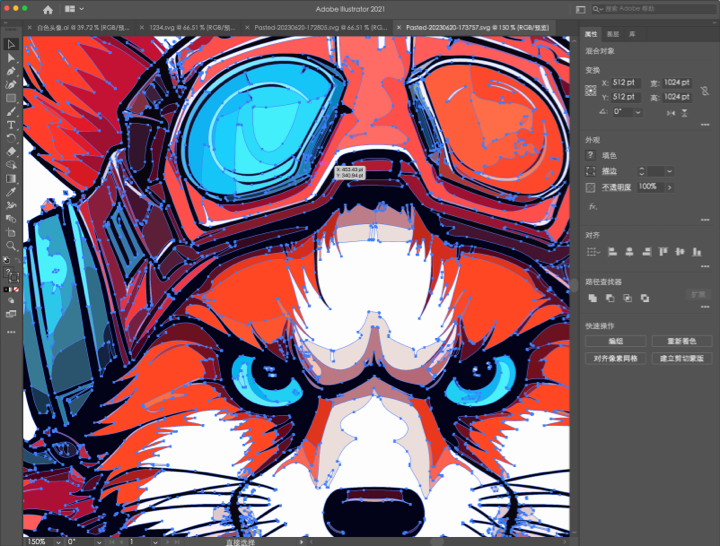720x546 pixels.
Task: Click the 编组 button
Action: 615,341
